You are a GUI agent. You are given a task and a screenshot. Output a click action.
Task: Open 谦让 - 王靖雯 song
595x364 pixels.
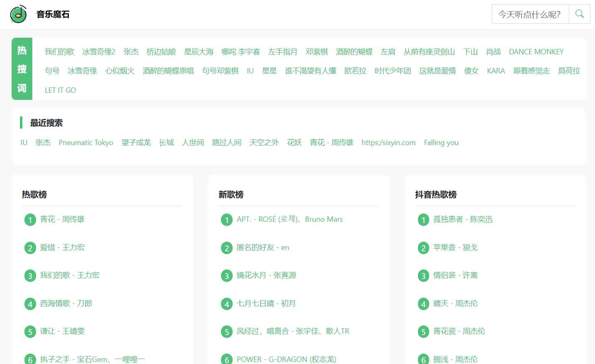click(62, 331)
